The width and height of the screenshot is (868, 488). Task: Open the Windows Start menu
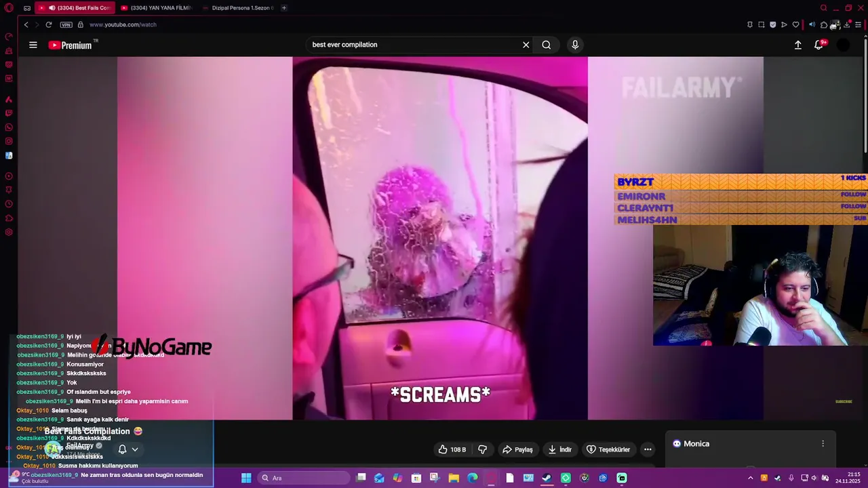point(246,478)
